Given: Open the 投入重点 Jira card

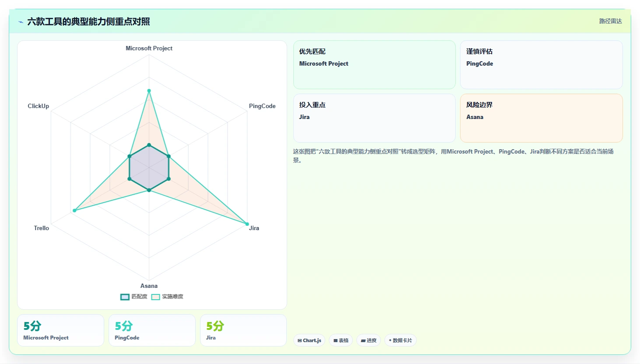Looking at the screenshot, I should point(374,118).
